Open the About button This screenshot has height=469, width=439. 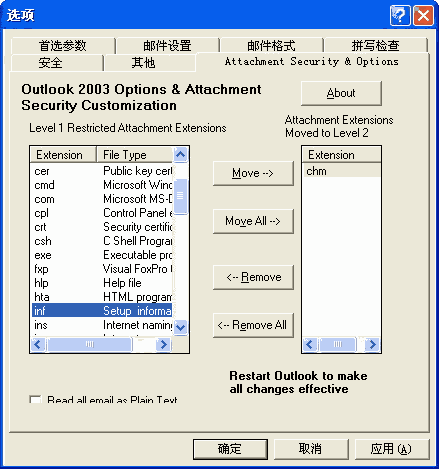[x=341, y=93]
